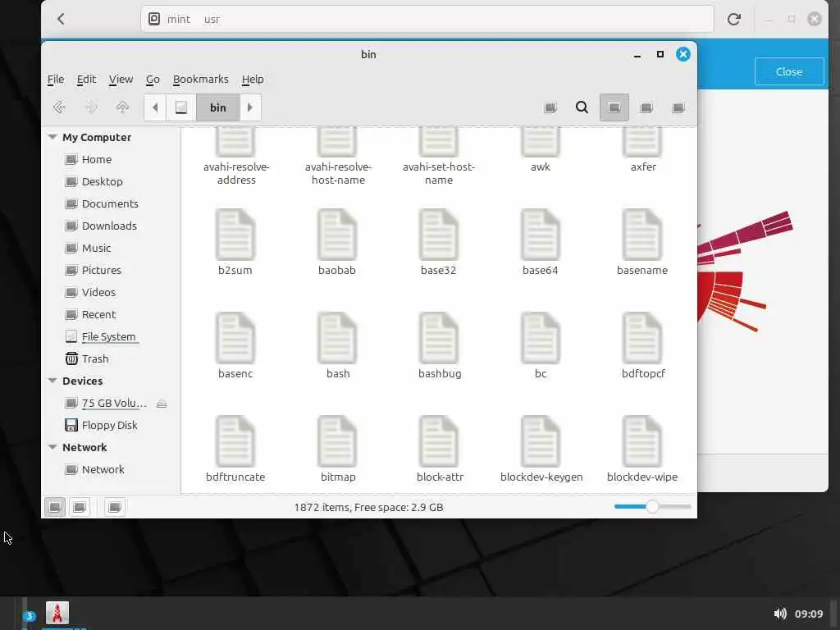This screenshot has height=630, width=840.
Task: Open the View menu
Action: (x=121, y=80)
